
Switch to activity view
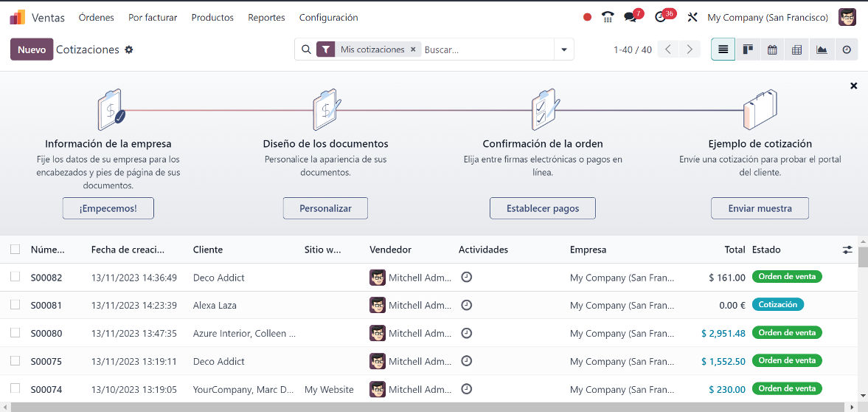pyautogui.click(x=847, y=49)
